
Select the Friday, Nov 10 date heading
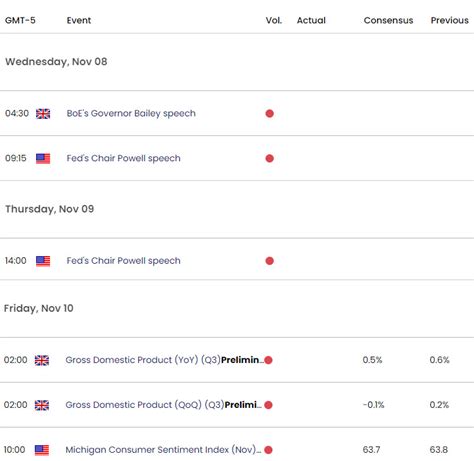pos(39,308)
